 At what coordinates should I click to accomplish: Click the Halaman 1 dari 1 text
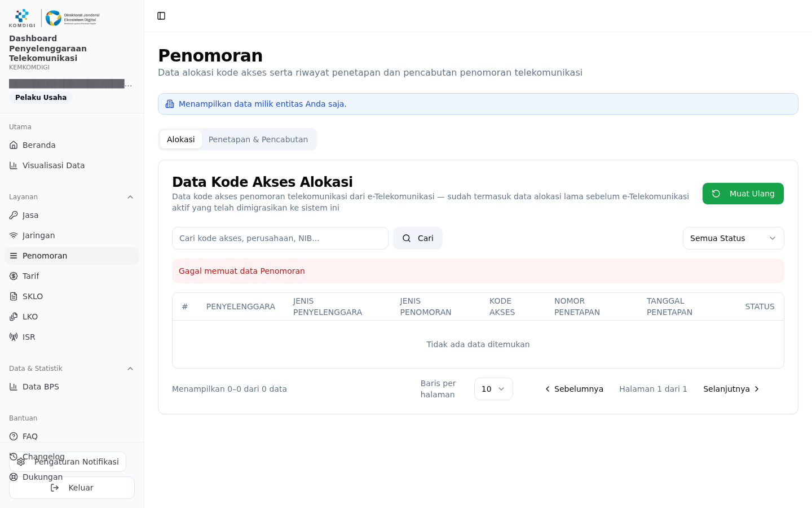click(653, 389)
